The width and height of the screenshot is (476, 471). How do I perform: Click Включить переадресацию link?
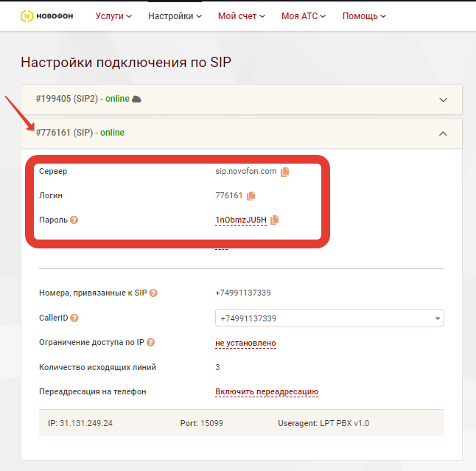267,391
